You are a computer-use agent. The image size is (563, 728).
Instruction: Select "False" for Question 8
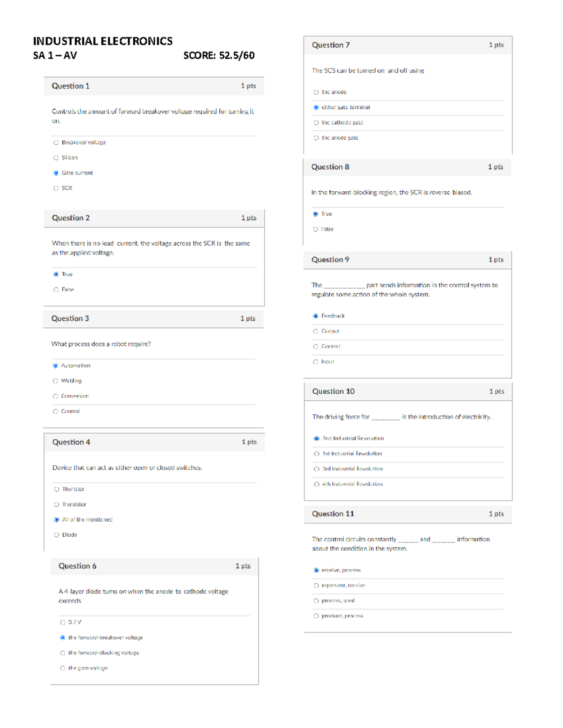point(316,229)
